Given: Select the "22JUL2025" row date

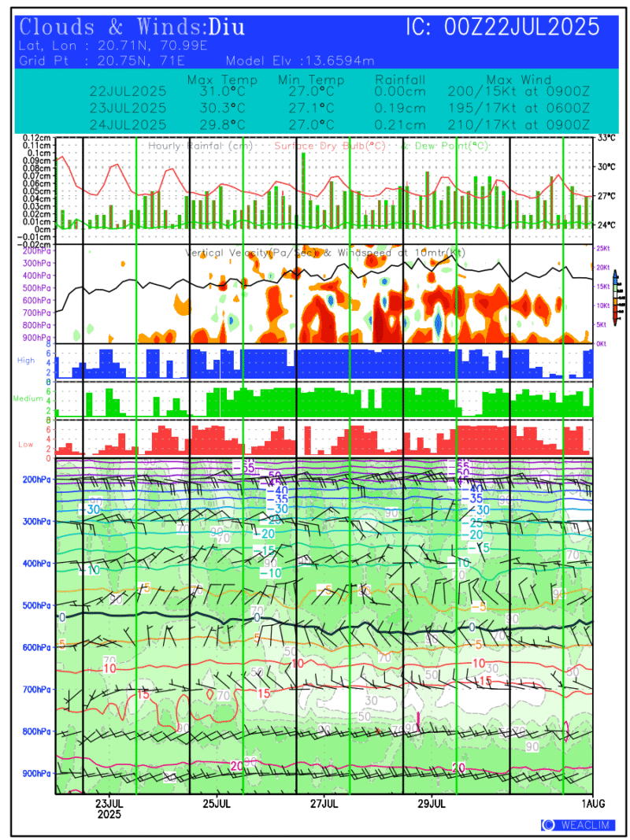Looking at the screenshot, I should coord(128,91).
